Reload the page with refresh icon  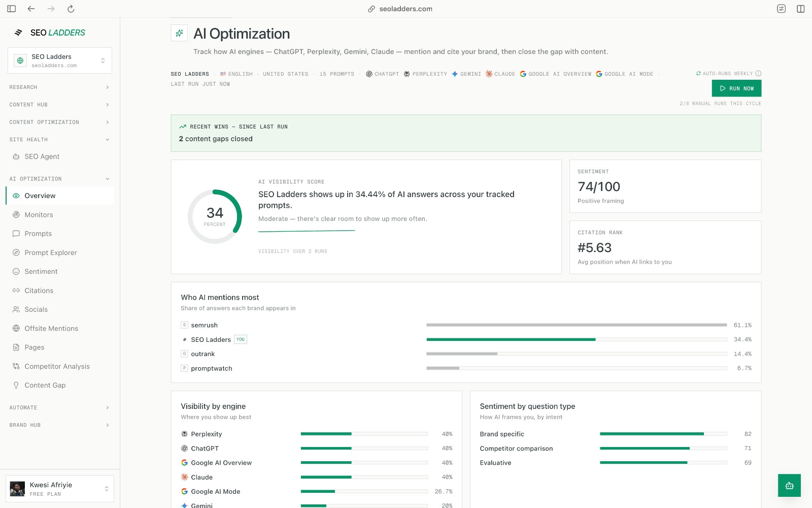click(71, 9)
